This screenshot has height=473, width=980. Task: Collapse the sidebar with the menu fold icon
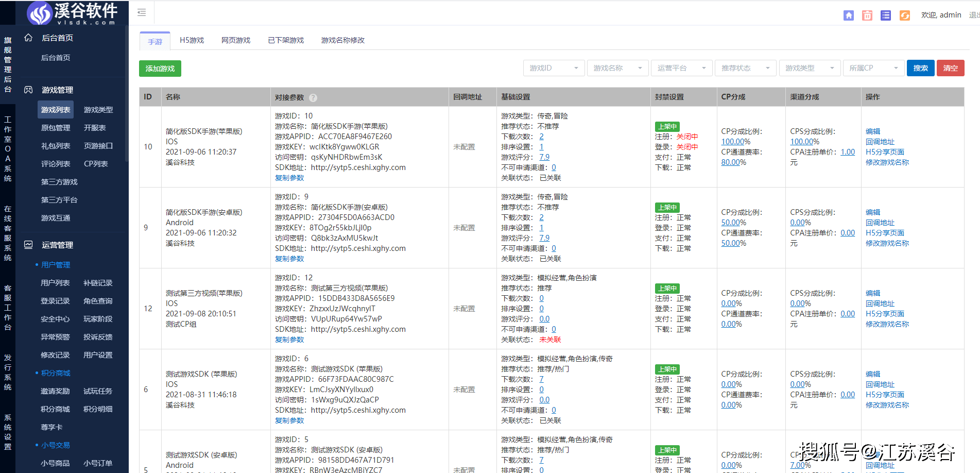142,13
